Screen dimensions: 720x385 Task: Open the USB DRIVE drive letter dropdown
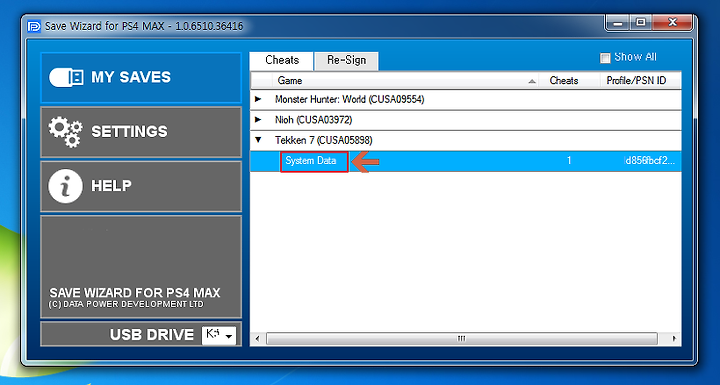pos(219,335)
